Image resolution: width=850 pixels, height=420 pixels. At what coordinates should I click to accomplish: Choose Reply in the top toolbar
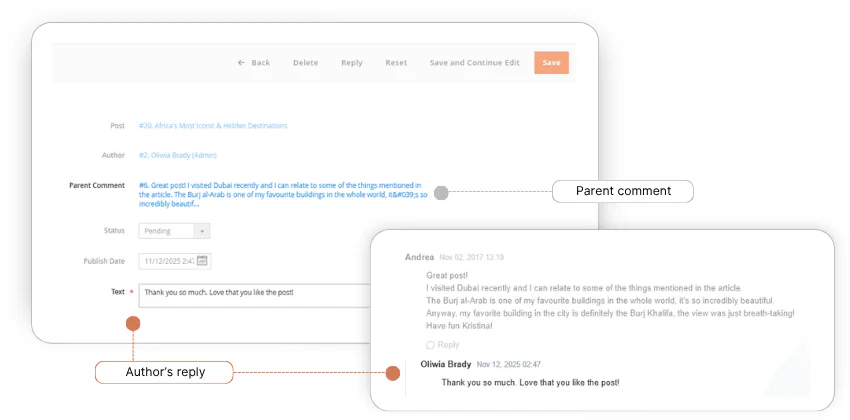pos(351,63)
